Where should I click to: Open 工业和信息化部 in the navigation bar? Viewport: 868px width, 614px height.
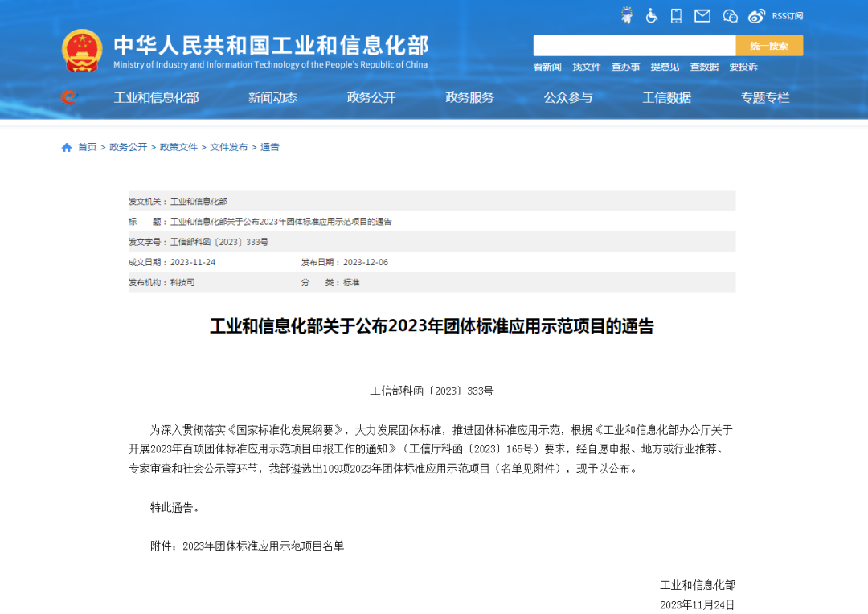pos(156,98)
